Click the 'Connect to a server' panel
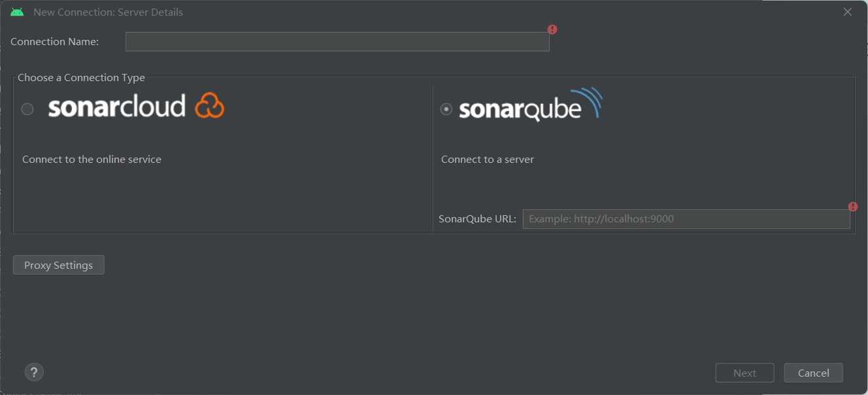The width and height of the screenshot is (868, 395). (487, 159)
